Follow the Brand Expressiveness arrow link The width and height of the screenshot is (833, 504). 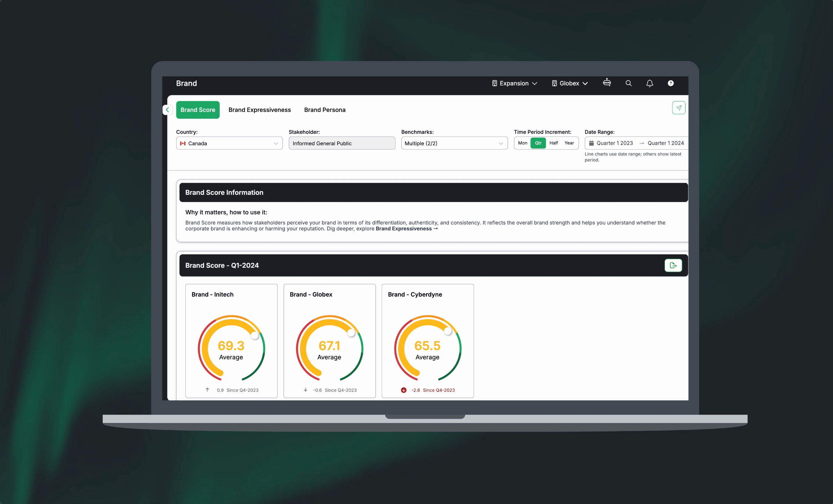[x=406, y=229]
